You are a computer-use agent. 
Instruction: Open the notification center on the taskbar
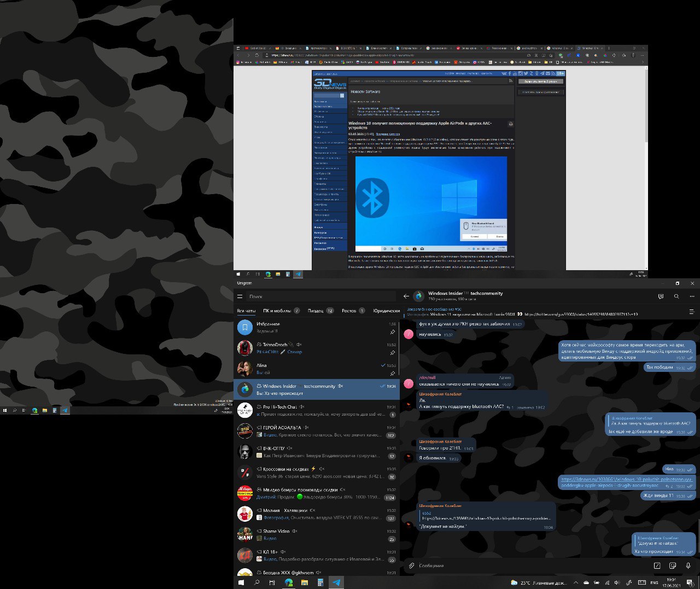[691, 583]
